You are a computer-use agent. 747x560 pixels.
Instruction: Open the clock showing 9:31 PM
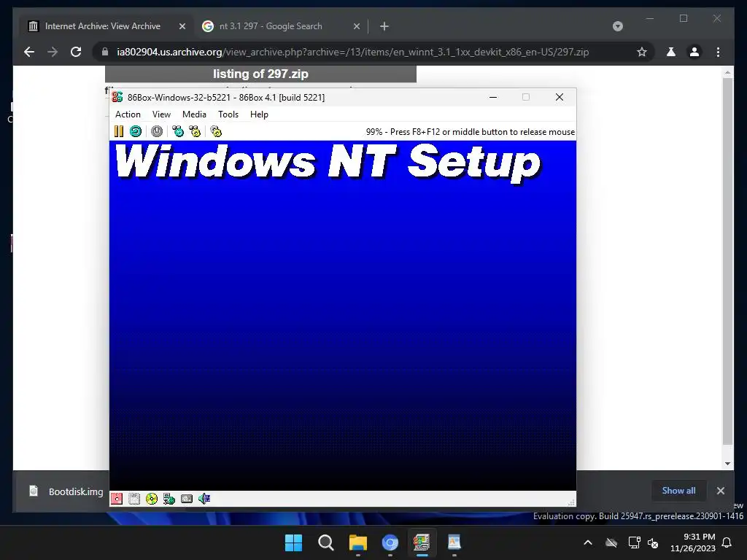[x=693, y=542]
